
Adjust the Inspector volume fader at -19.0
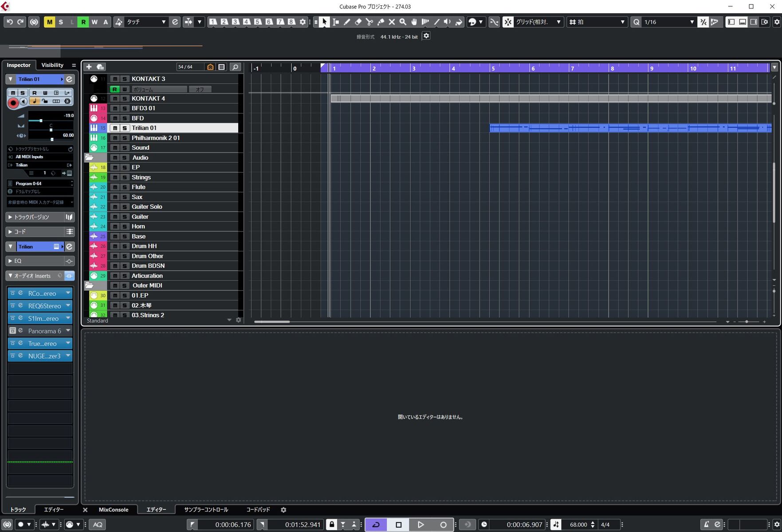[x=41, y=120]
